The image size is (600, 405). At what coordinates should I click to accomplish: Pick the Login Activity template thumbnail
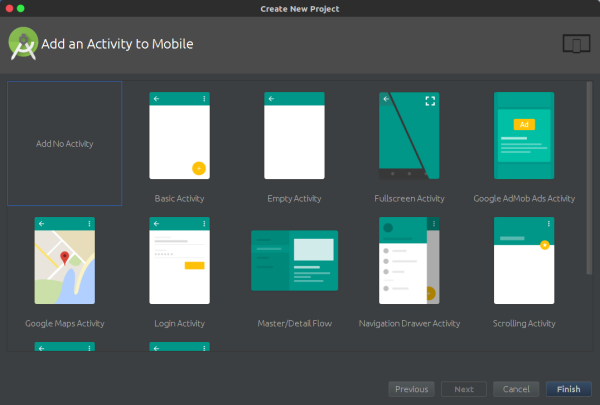coord(179,261)
